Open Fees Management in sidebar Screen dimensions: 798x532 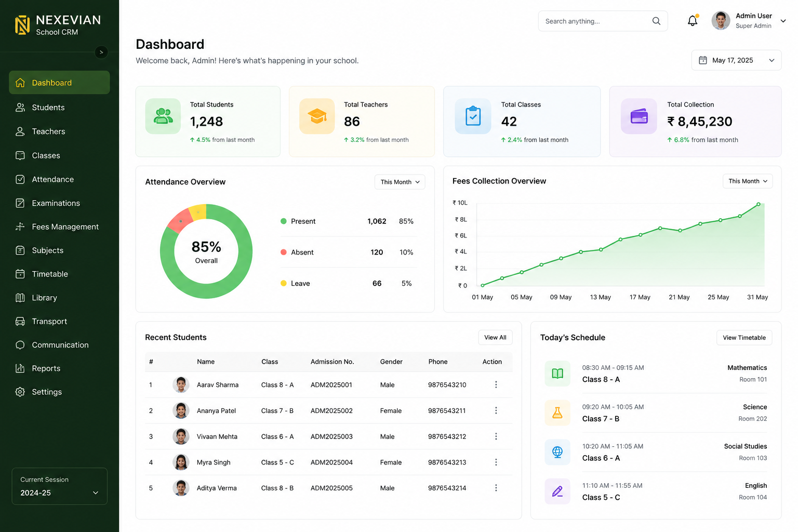(x=59, y=227)
